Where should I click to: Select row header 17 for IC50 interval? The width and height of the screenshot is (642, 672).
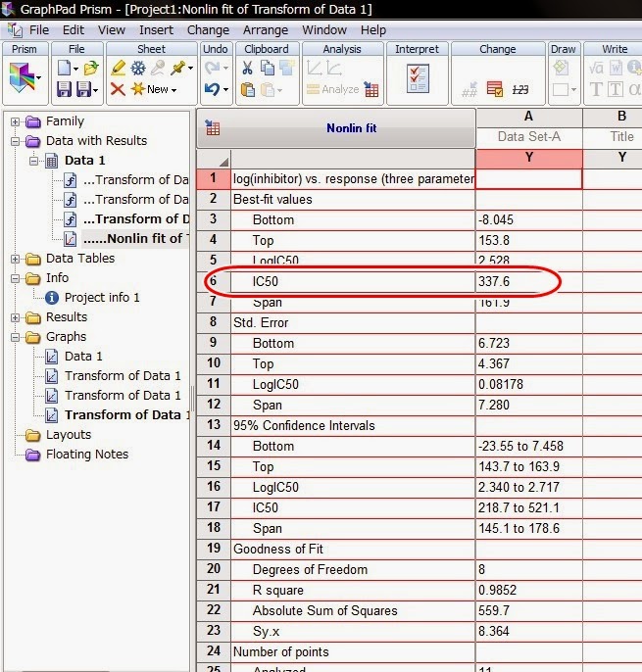(x=214, y=507)
